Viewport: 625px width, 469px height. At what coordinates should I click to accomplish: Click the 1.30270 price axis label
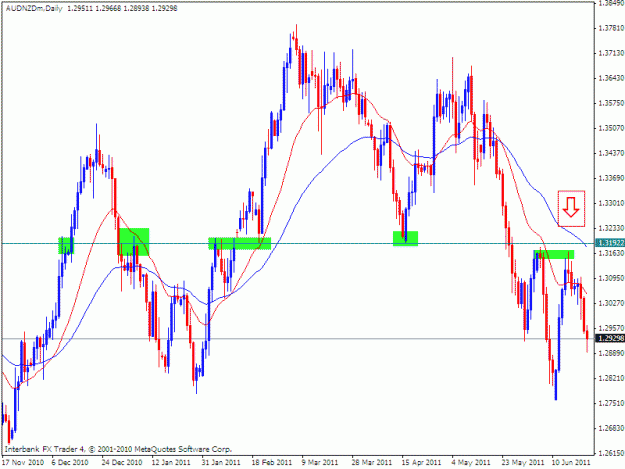611,303
